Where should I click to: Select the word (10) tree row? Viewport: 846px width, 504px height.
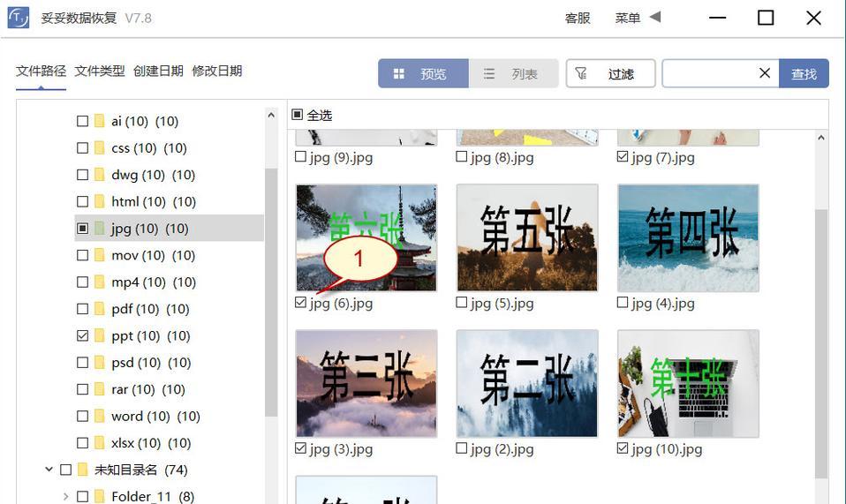click(169, 416)
